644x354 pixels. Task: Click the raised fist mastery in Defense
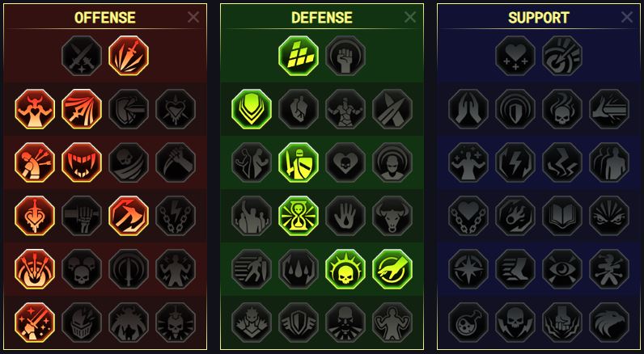click(x=345, y=56)
